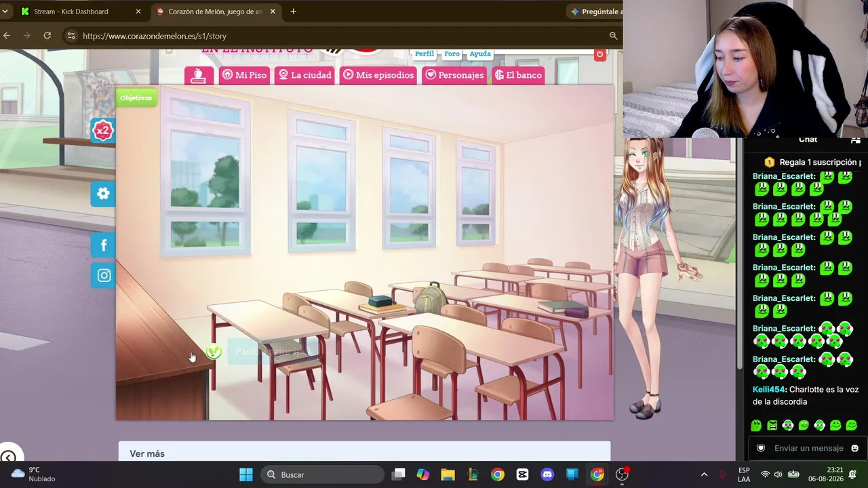This screenshot has width=868, height=488.
Task: Click the taskbar Buscar search box
Action: pos(323,474)
